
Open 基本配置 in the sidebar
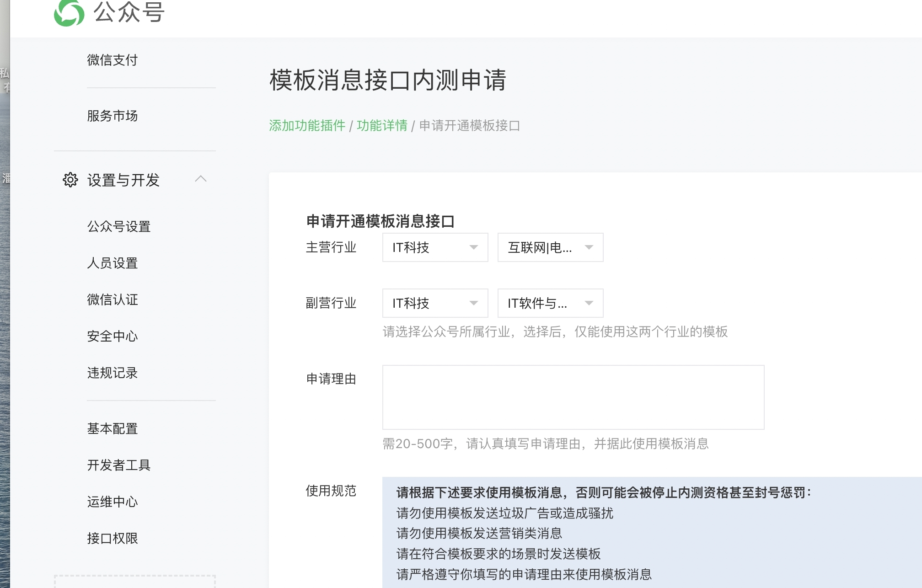coord(113,428)
